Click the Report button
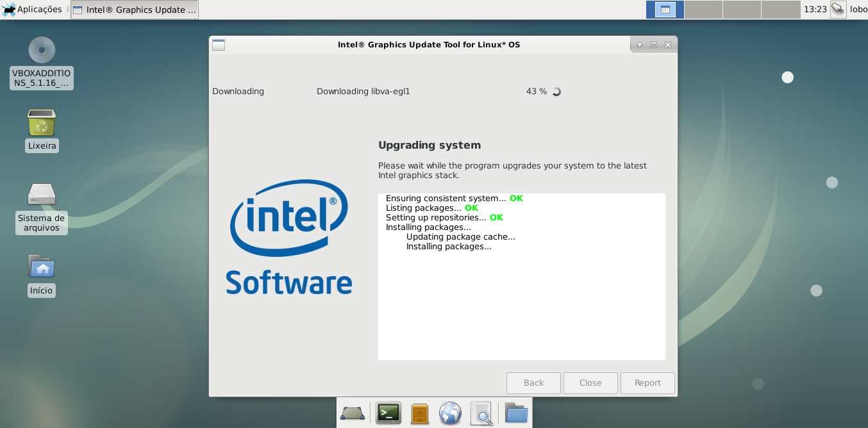868x428 pixels. click(x=647, y=383)
